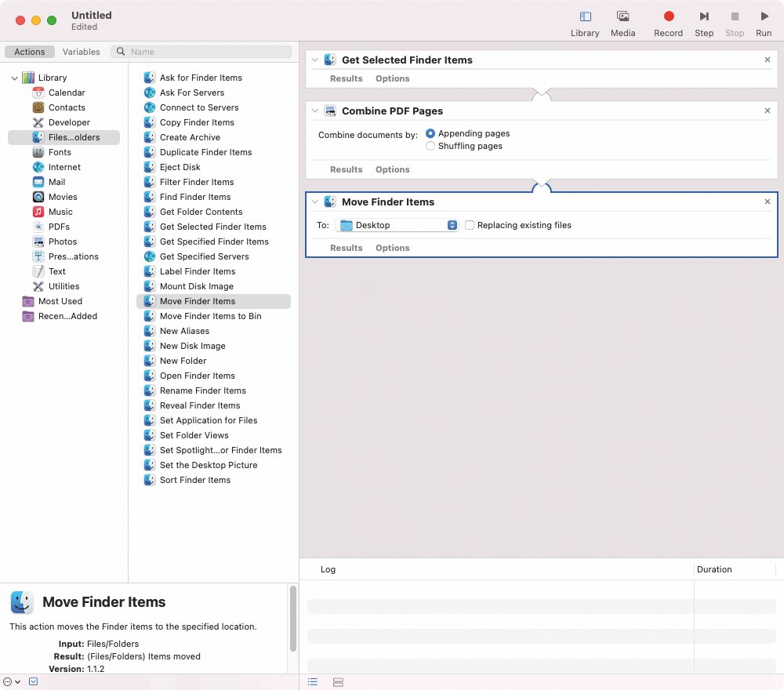
Task: Remove the Combine PDF Pages action
Action: pyautogui.click(x=768, y=111)
